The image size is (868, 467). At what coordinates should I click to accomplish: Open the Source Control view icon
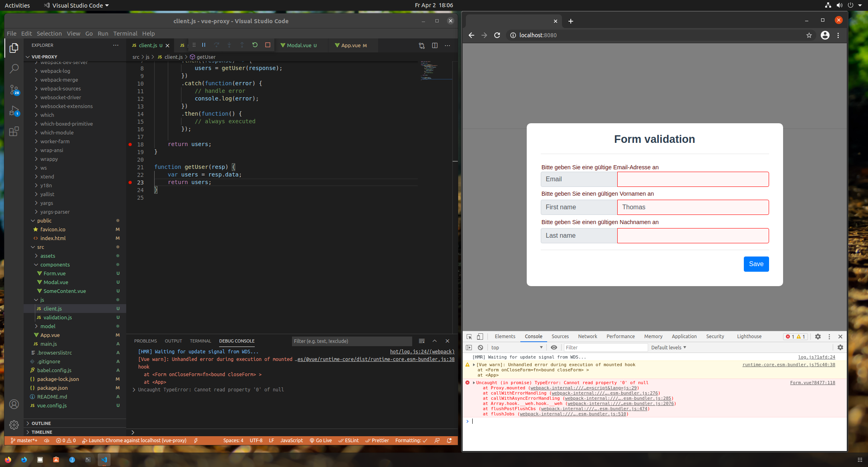click(14, 90)
